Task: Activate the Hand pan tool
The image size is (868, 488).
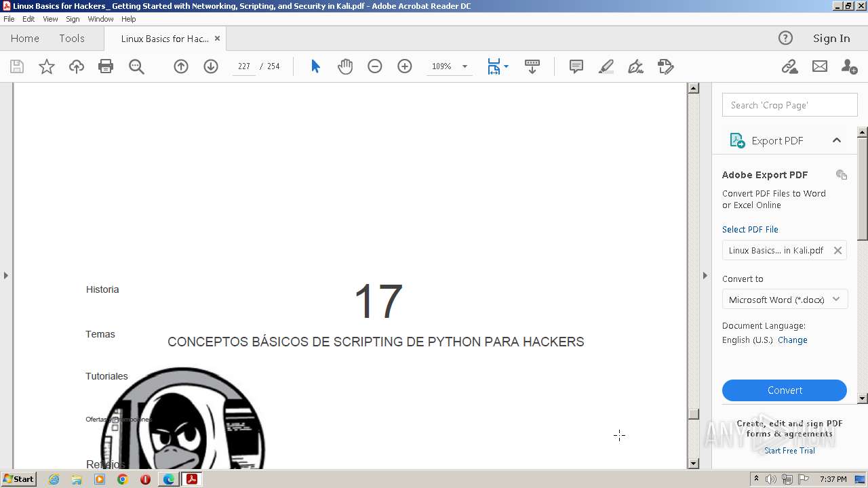Action: tap(345, 66)
